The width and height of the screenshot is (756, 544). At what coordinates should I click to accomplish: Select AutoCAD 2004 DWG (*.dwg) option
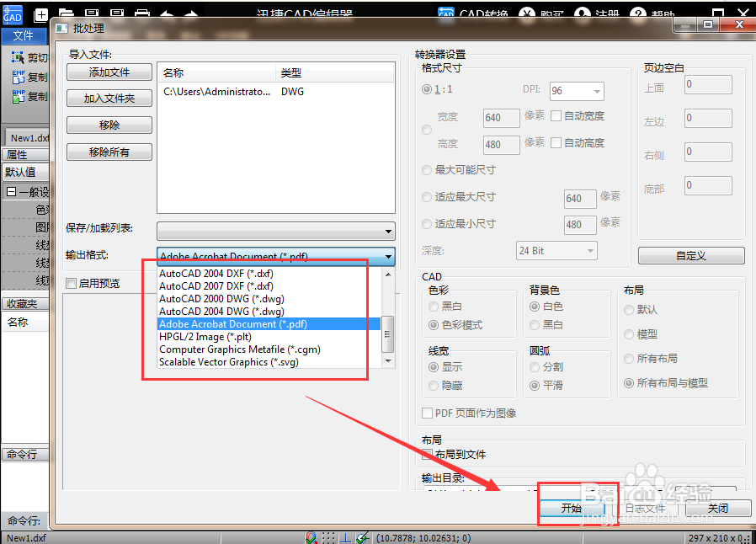click(x=269, y=311)
